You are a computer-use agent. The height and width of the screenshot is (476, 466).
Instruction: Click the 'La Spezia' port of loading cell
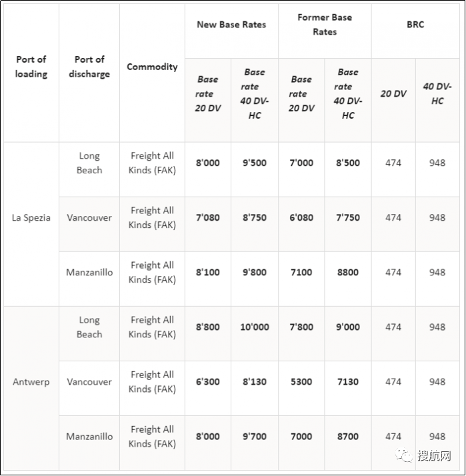[31, 217]
